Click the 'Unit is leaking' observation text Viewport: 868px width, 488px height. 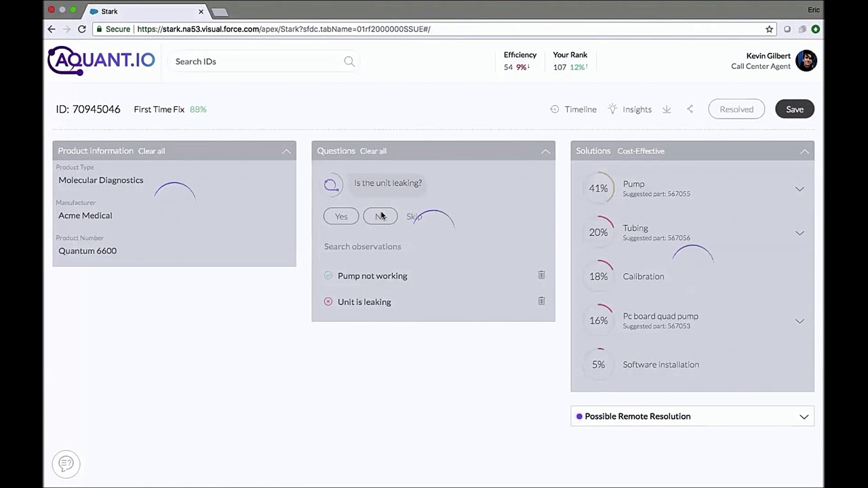(x=364, y=302)
